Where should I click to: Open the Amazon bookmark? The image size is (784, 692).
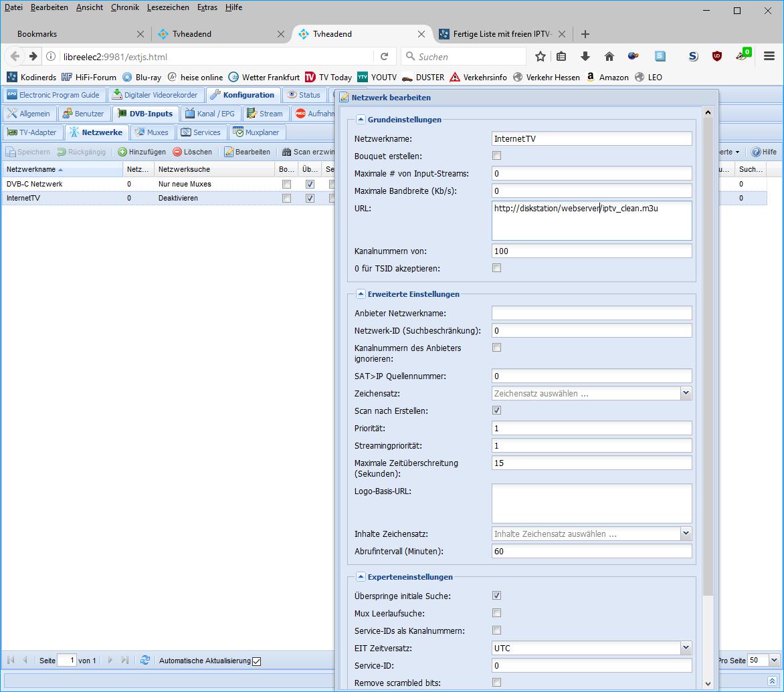click(607, 78)
